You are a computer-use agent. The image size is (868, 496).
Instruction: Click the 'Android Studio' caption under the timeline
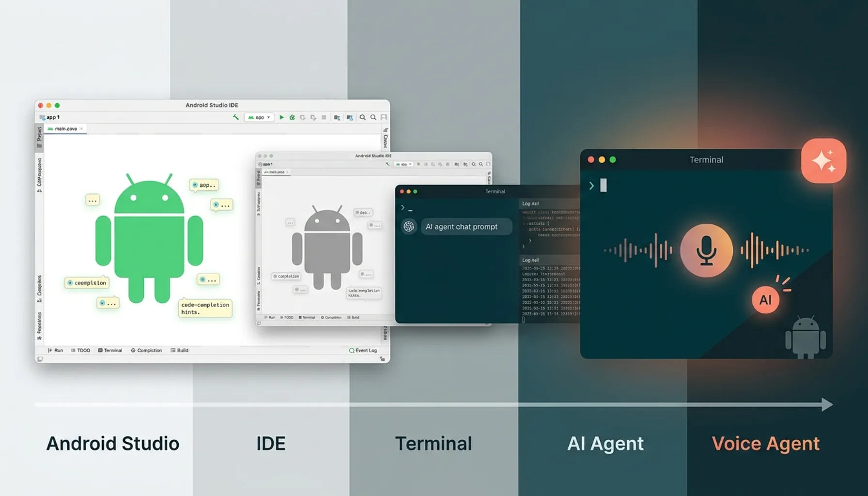[x=113, y=444]
